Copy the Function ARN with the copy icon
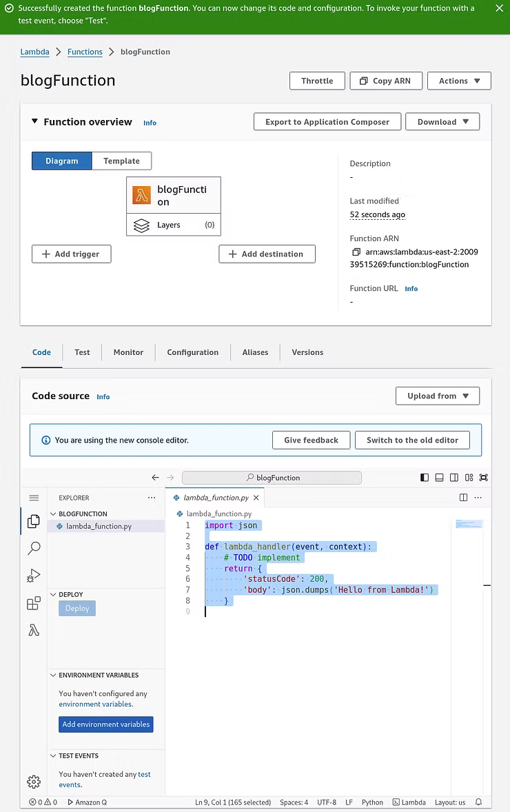Viewport: 510px width, 812px height. coord(356,252)
